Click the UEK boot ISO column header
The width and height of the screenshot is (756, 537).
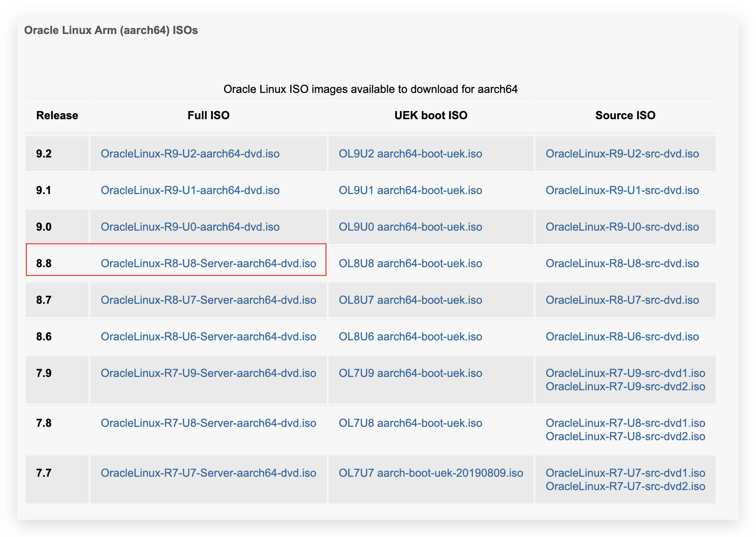tap(431, 115)
